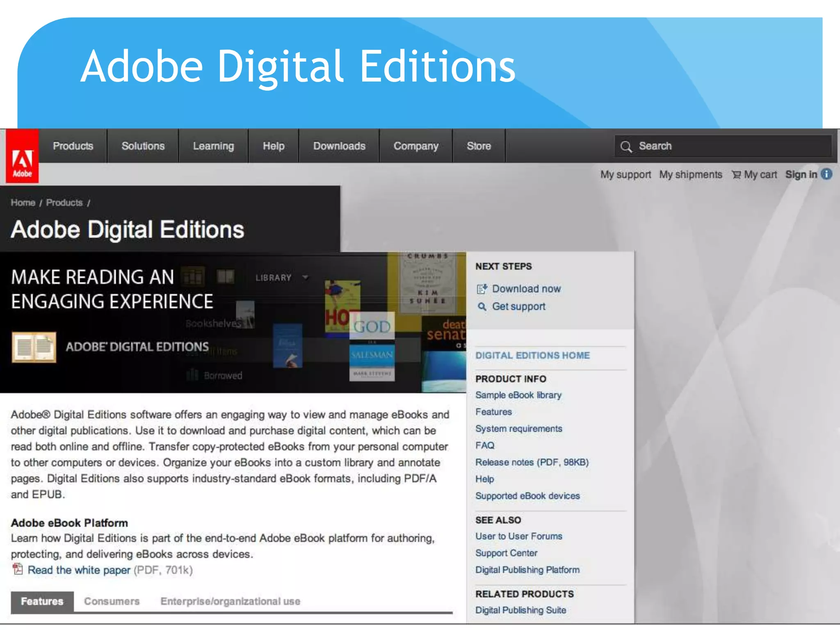The width and height of the screenshot is (840, 630).
Task: Click the PDF icon beside white paper
Action: point(18,569)
